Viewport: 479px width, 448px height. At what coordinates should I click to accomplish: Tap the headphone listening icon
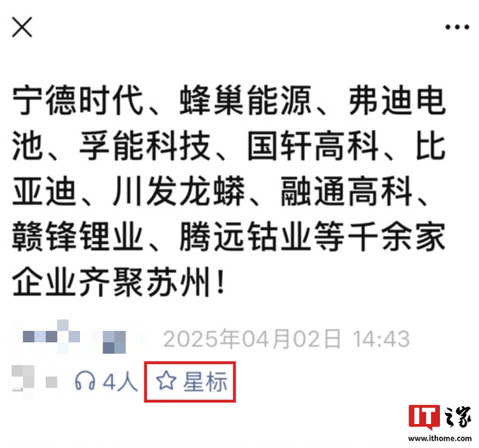click(85, 381)
